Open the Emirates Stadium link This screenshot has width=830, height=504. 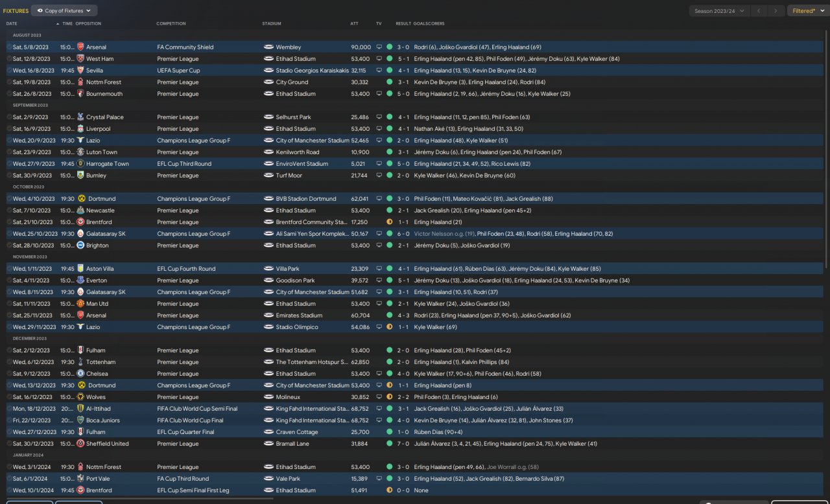click(298, 315)
